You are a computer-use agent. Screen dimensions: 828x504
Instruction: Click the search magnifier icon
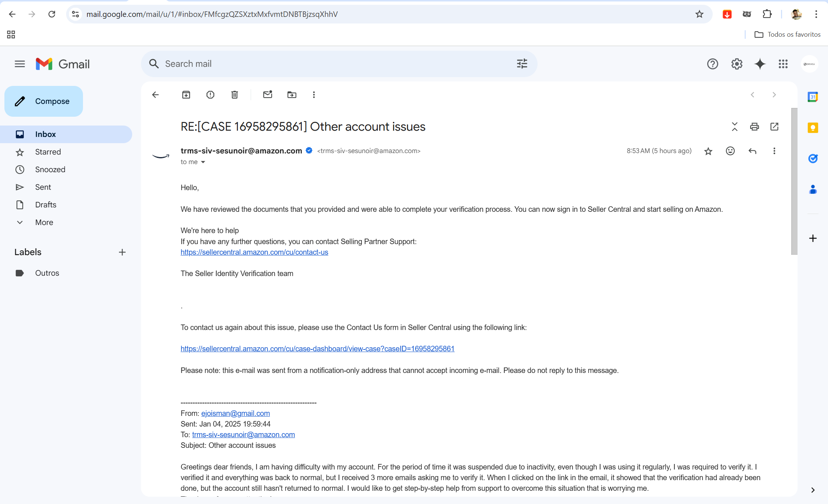tap(154, 64)
